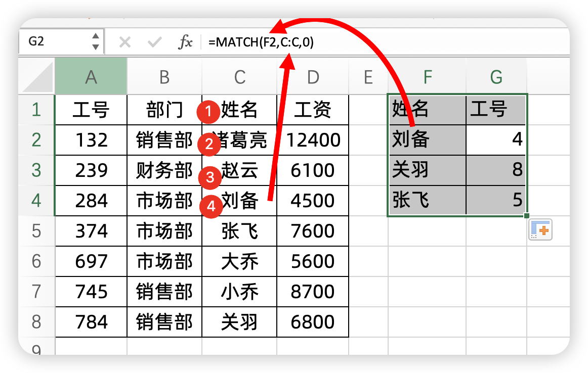Click the fill handle of selected range

click(527, 216)
